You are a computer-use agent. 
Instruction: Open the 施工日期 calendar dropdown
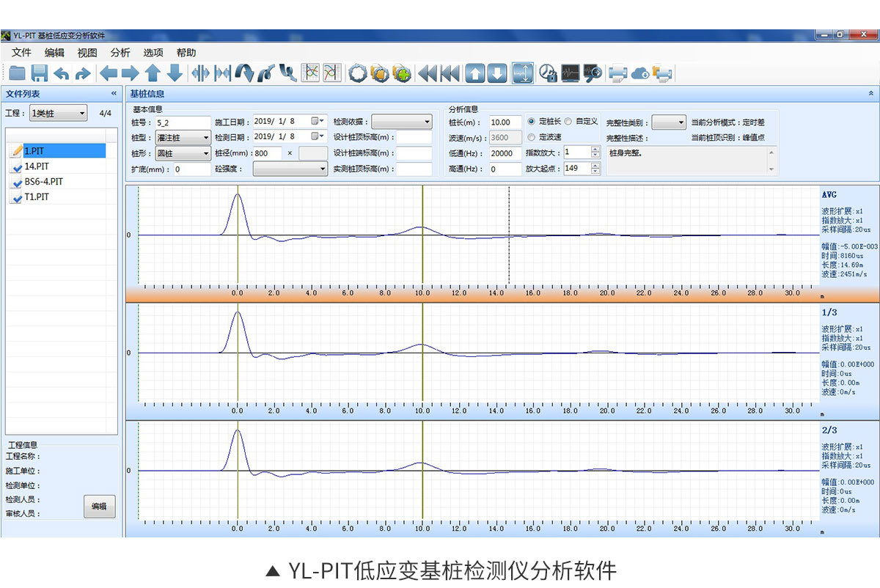pyautogui.click(x=318, y=121)
